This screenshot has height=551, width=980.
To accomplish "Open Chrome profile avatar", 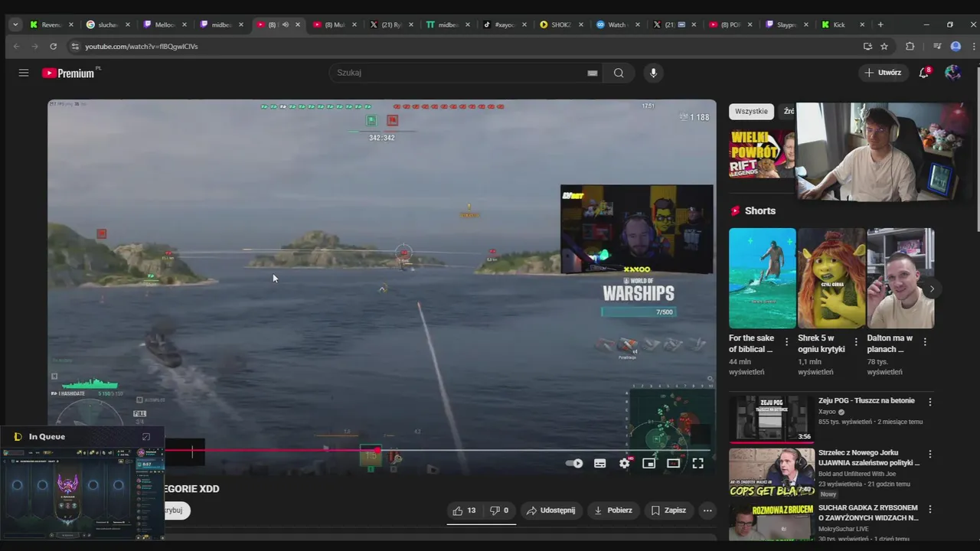I will [955, 47].
